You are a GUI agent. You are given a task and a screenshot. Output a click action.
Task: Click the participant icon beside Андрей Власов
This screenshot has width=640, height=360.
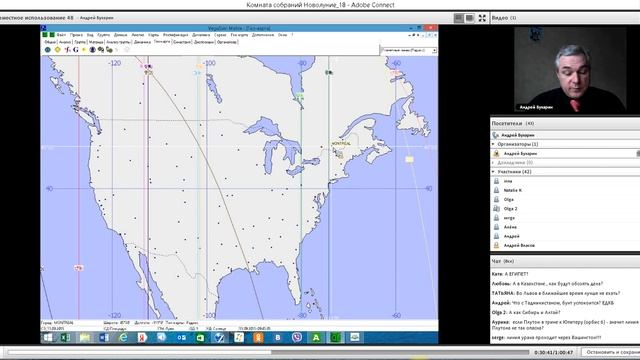496,245
